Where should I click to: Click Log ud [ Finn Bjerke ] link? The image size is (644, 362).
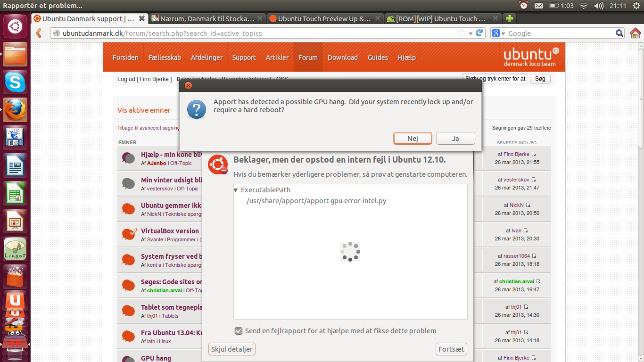pyautogui.click(x=144, y=79)
